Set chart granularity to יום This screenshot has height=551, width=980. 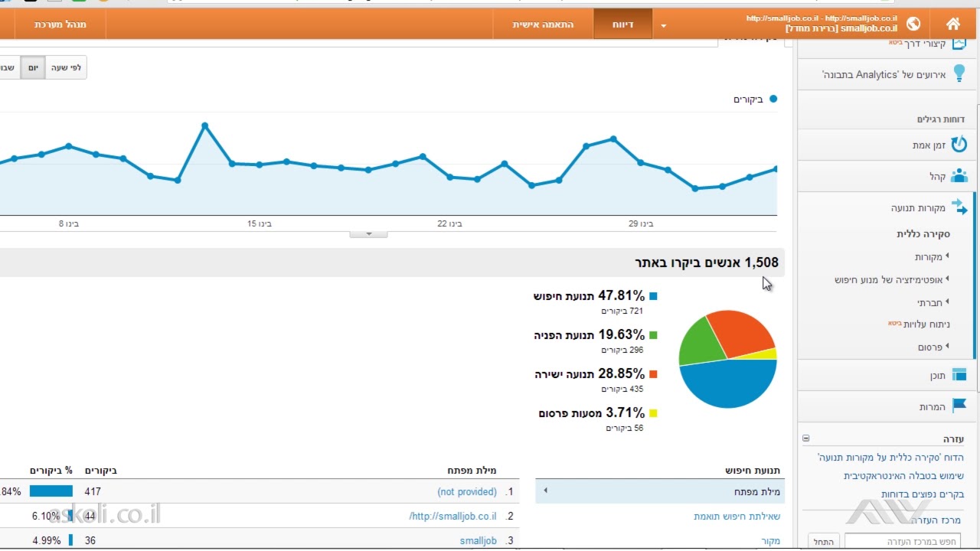(33, 67)
